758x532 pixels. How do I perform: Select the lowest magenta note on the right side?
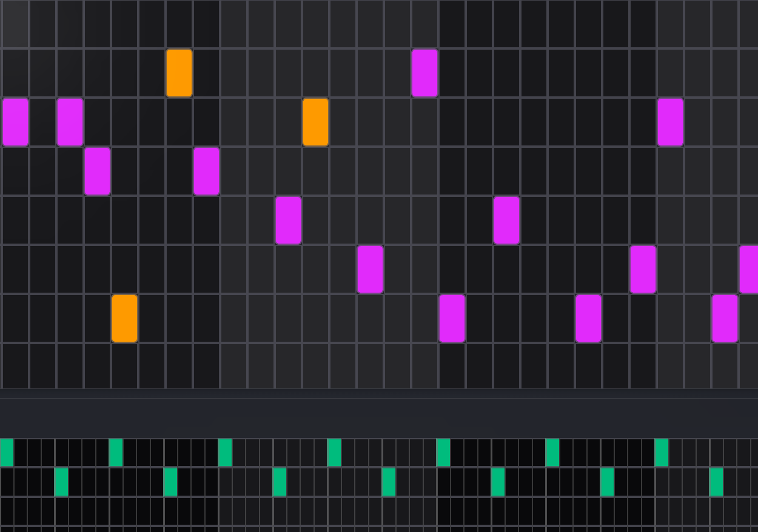click(x=725, y=318)
